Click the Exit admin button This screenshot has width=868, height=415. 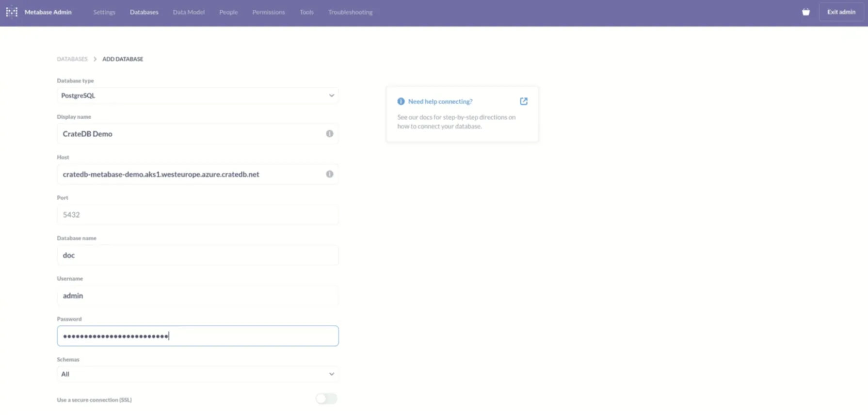pos(841,12)
